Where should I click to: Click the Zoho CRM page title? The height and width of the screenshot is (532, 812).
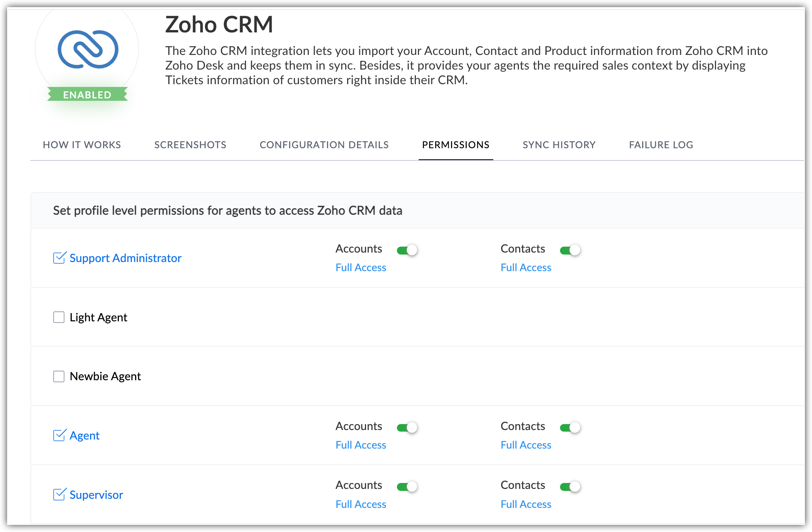[x=219, y=25]
